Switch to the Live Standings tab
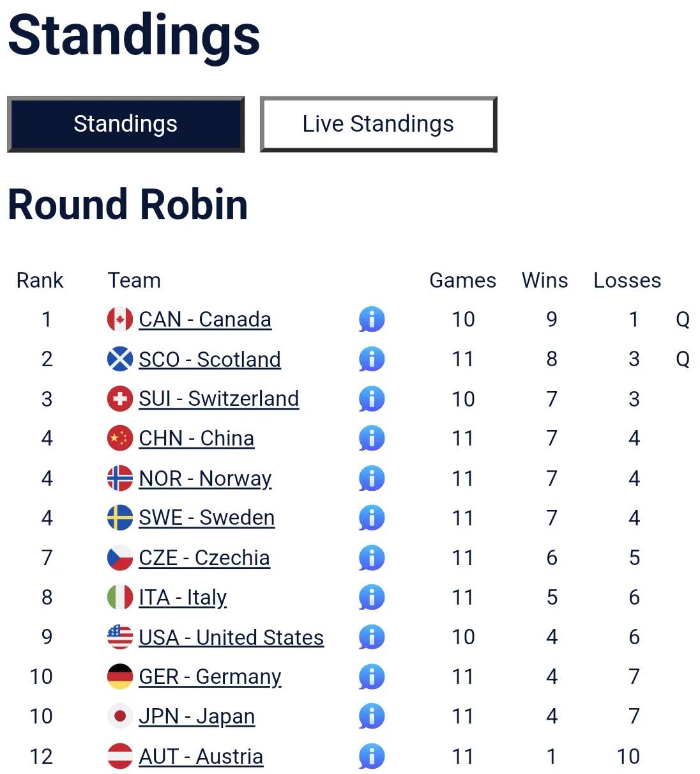Viewport: 700px width, 774px height. pos(378,124)
